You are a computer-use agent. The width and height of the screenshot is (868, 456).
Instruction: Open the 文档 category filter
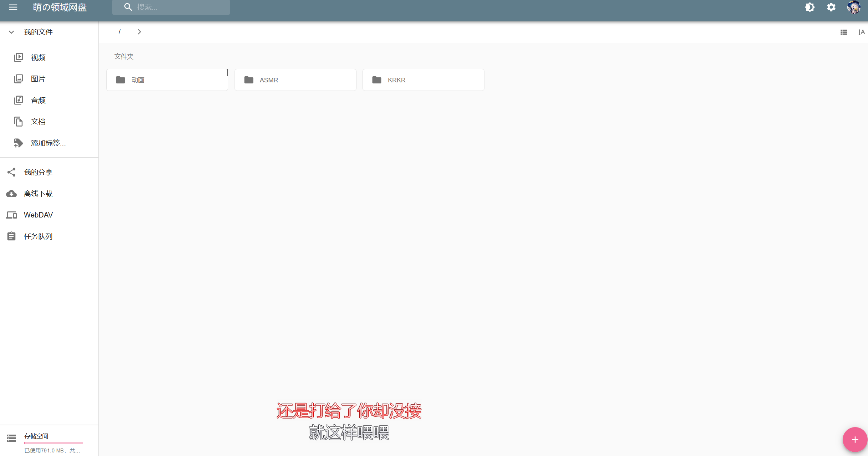(x=38, y=122)
